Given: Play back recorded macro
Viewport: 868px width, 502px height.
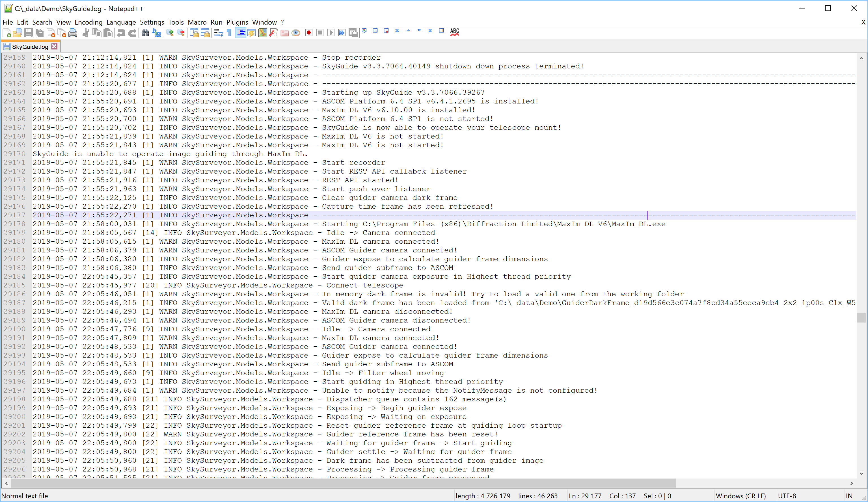Looking at the screenshot, I should point(331,33).
